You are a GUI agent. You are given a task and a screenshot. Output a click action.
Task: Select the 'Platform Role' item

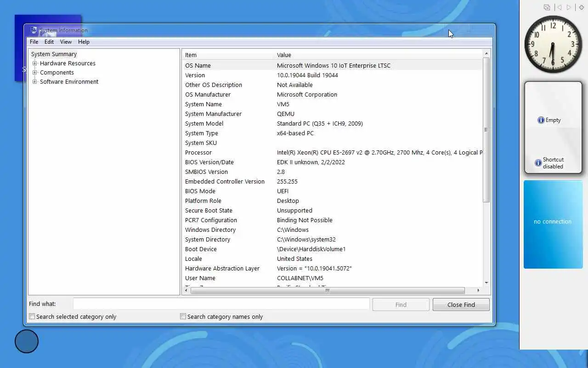pyautogui.click(x=203, y=201)
